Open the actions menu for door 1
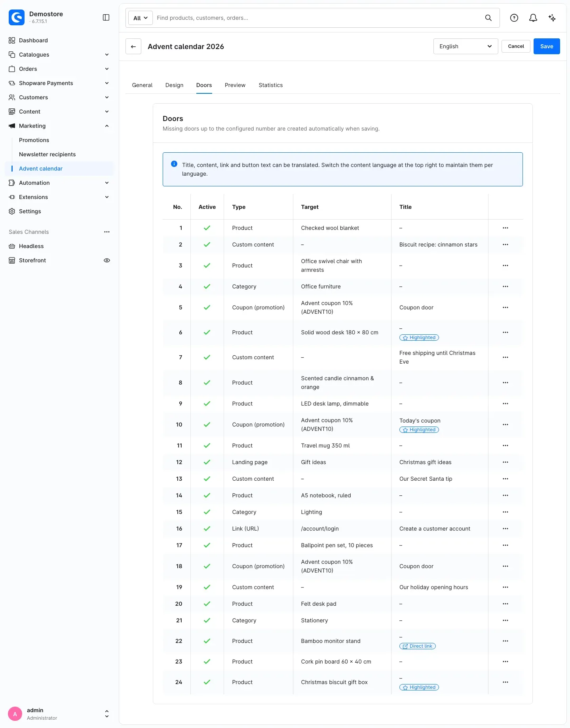The width and height of the screenshot is (570, 728). 505,228
